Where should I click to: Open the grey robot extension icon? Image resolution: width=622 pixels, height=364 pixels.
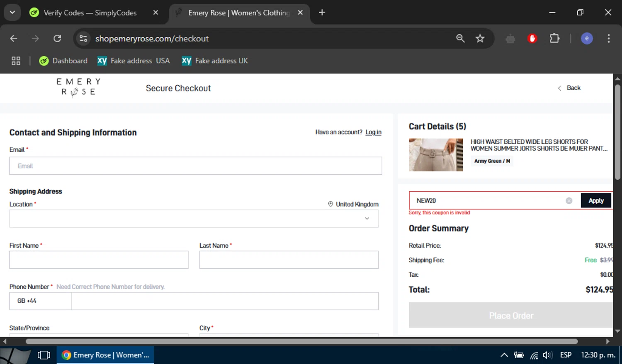tap(510, 39)
